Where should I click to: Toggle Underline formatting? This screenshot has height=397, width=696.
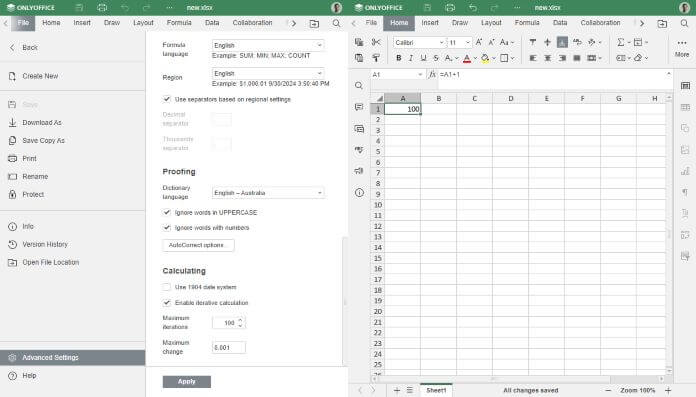pos(423,58)
